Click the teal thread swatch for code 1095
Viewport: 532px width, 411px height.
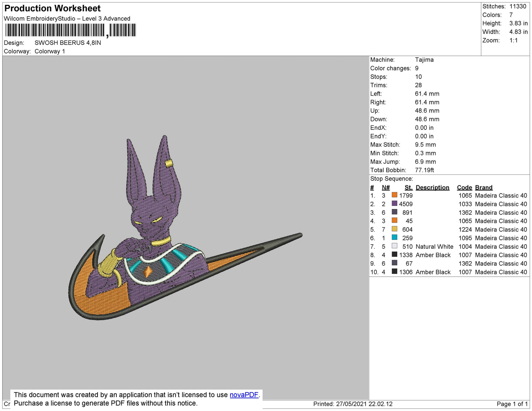click(394, 237)
